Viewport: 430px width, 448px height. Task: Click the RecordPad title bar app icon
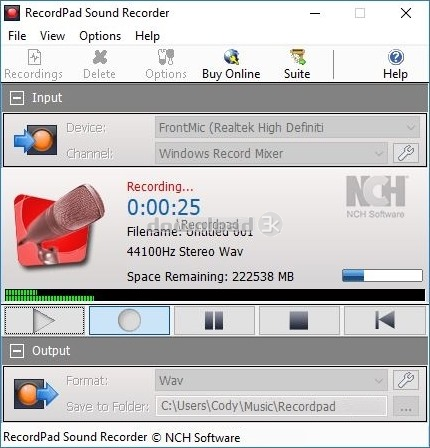12,13
